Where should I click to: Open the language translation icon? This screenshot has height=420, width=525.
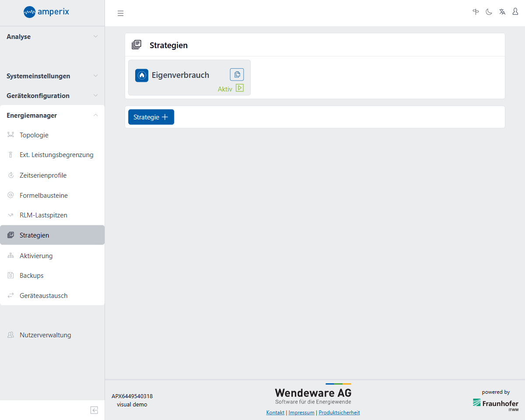pyautogui.click(x=502, y=12)
